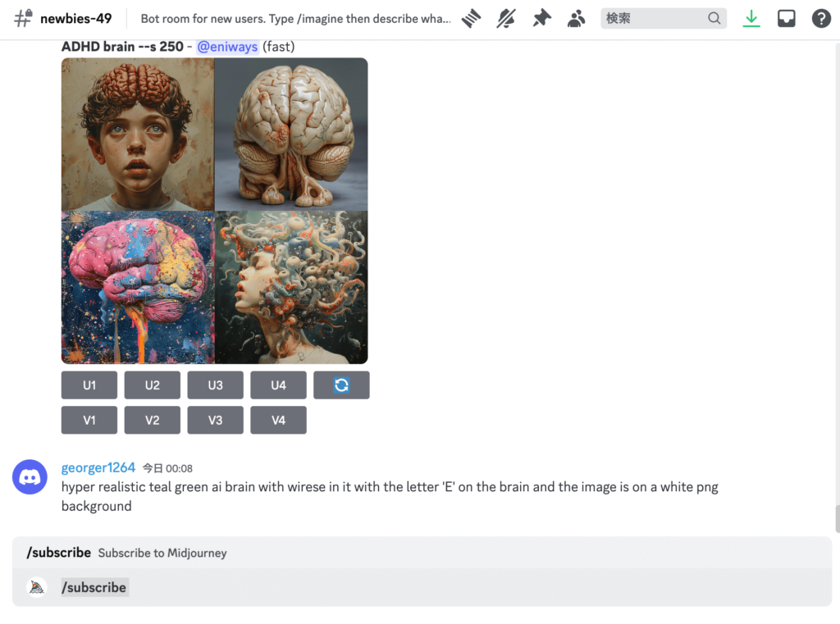Click the 今日 00:08 message timestamp
Screen dimensions: 840x624
coord(167,468)
